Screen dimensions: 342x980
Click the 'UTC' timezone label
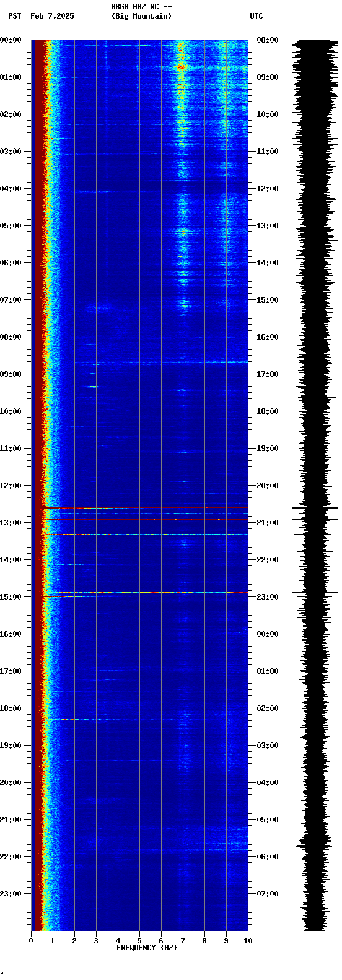(x=256, y=16)
